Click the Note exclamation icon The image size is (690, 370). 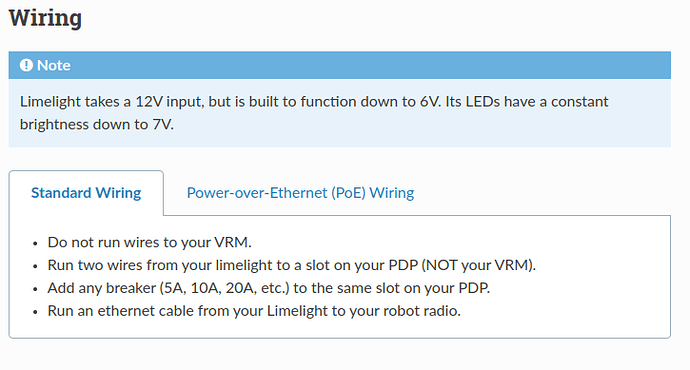26,65
